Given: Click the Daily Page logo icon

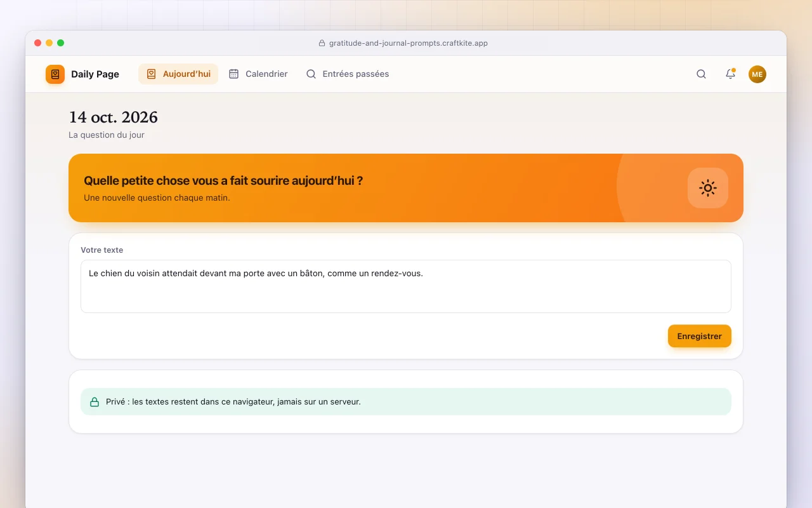Looking at the screenshot, I should (x=55, y=74).
